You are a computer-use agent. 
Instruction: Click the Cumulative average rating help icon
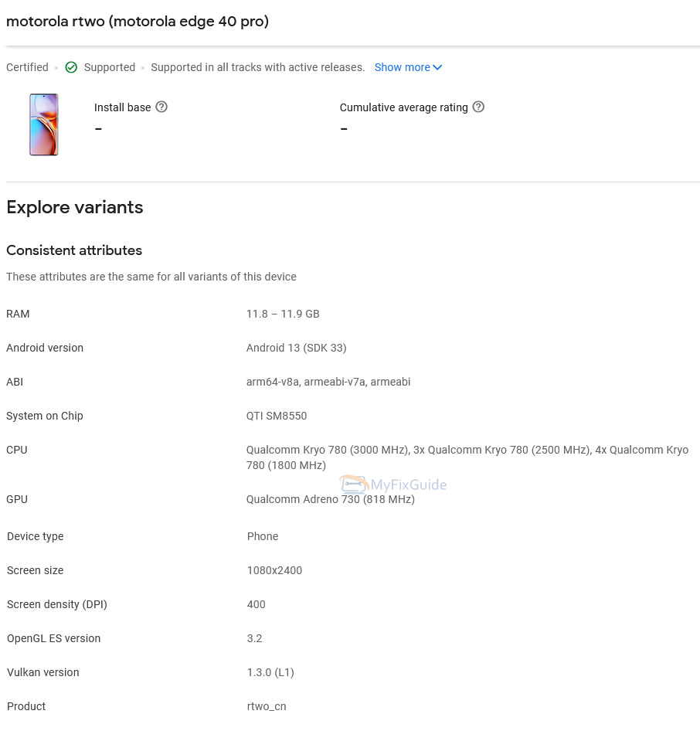click(478, 107)
